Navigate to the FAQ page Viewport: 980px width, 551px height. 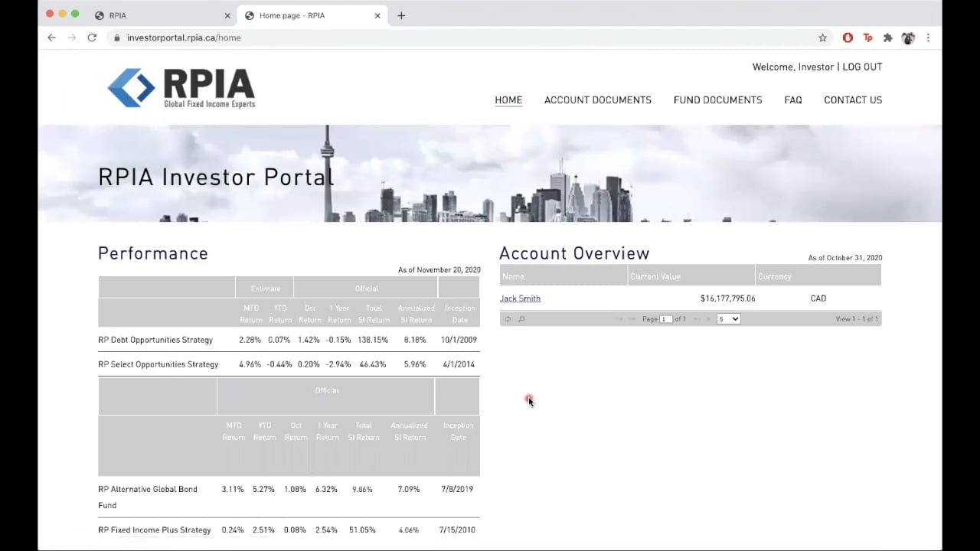pyautogui.click(x=792, y=100)
